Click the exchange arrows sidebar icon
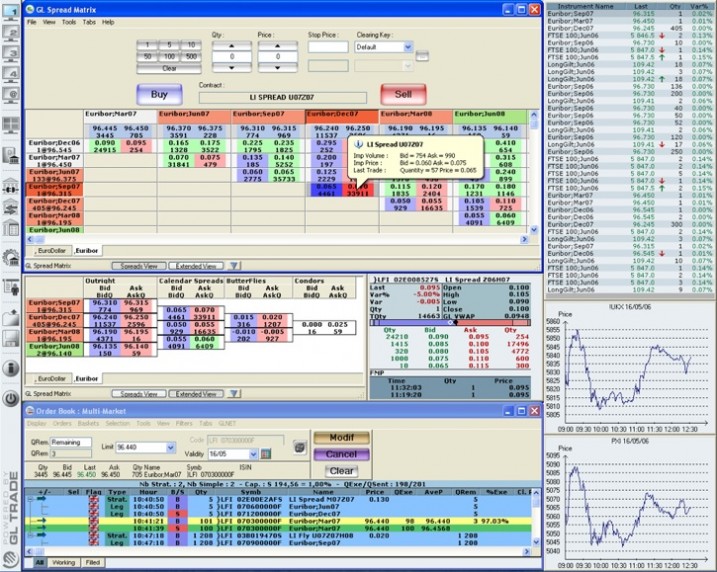The image size is (717, 572). pos(11,208)
